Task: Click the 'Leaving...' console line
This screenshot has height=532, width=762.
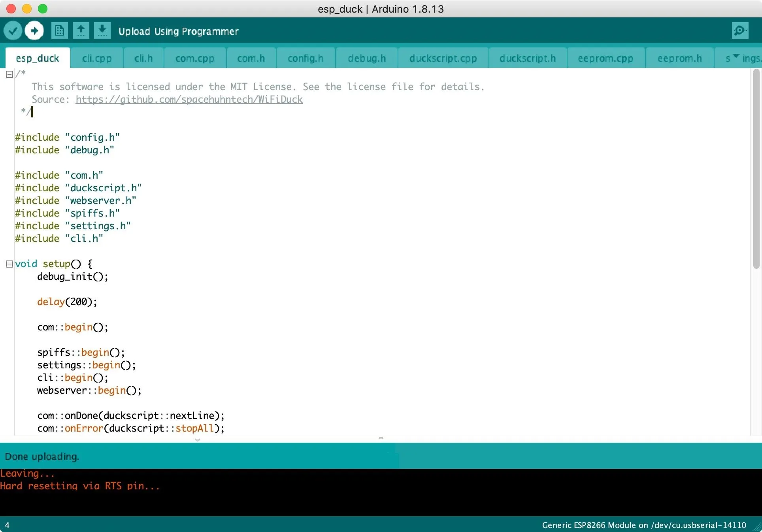Action: pos(27,474)
